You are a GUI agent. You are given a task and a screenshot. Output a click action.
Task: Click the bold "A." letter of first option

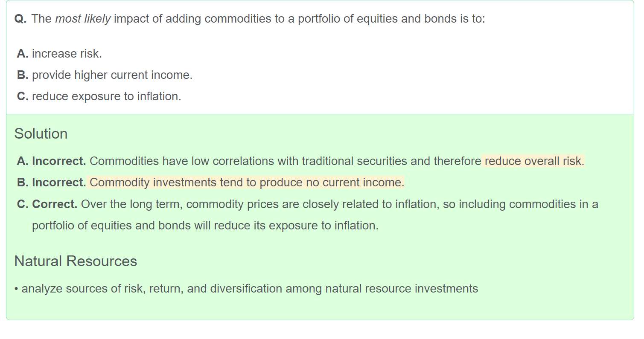coord(23,54)
